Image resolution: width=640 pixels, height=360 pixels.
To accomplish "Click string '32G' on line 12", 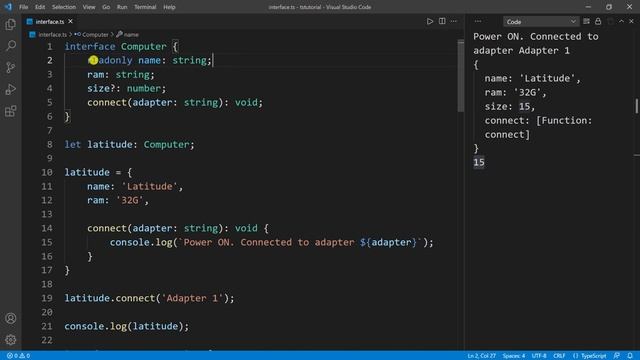I will tap(130, 200).
